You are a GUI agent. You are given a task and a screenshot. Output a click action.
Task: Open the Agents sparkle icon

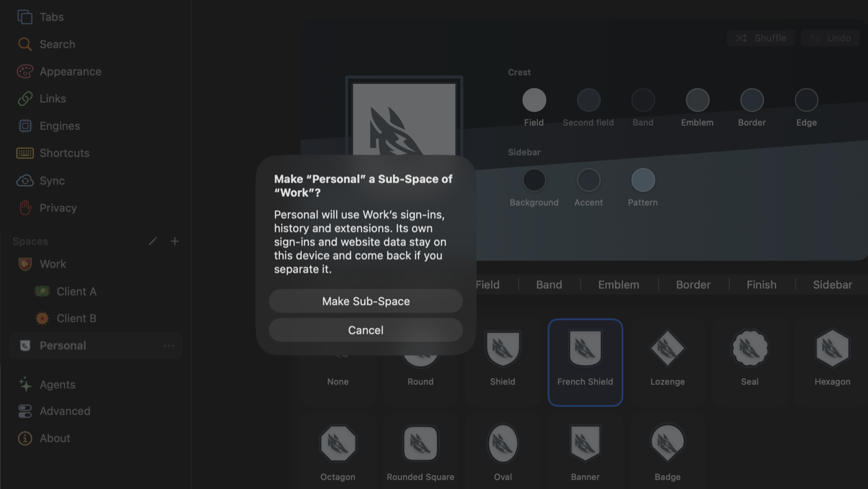(x=25, y=384)
